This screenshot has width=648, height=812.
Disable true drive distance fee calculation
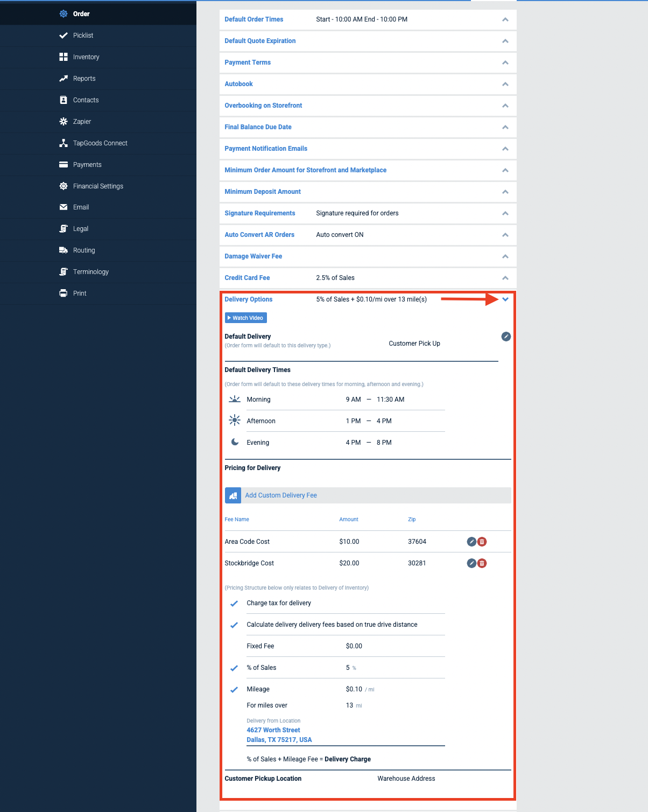coord(234,625)
